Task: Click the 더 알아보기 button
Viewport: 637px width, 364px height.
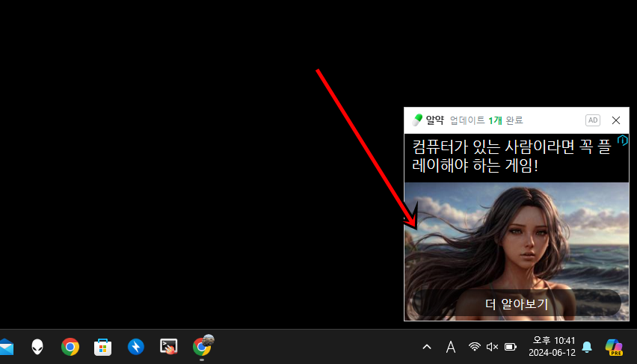Action: tap(517, 303)
